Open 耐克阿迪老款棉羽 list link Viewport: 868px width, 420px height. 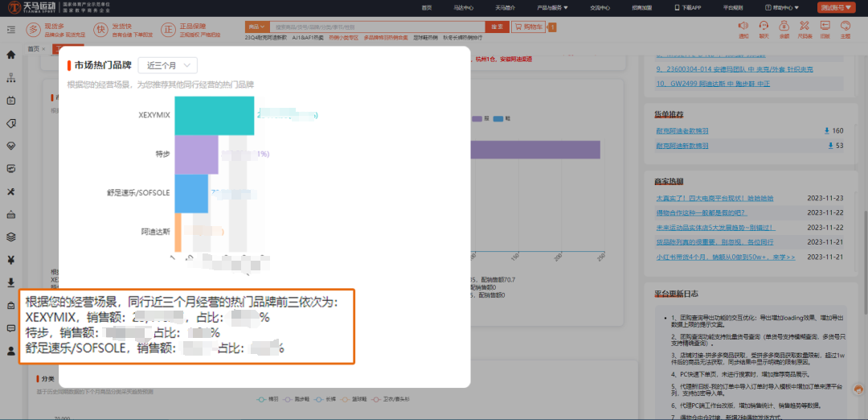tap(682, 131)
